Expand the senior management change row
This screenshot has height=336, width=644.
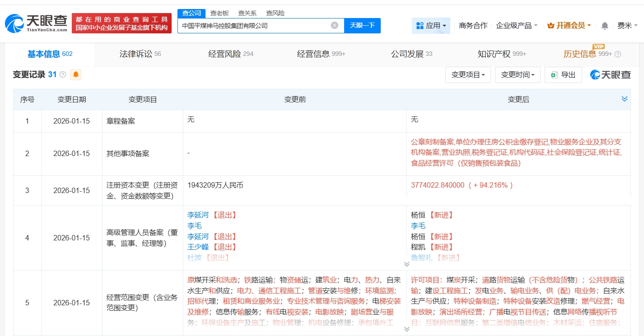(x=406, y=264)
